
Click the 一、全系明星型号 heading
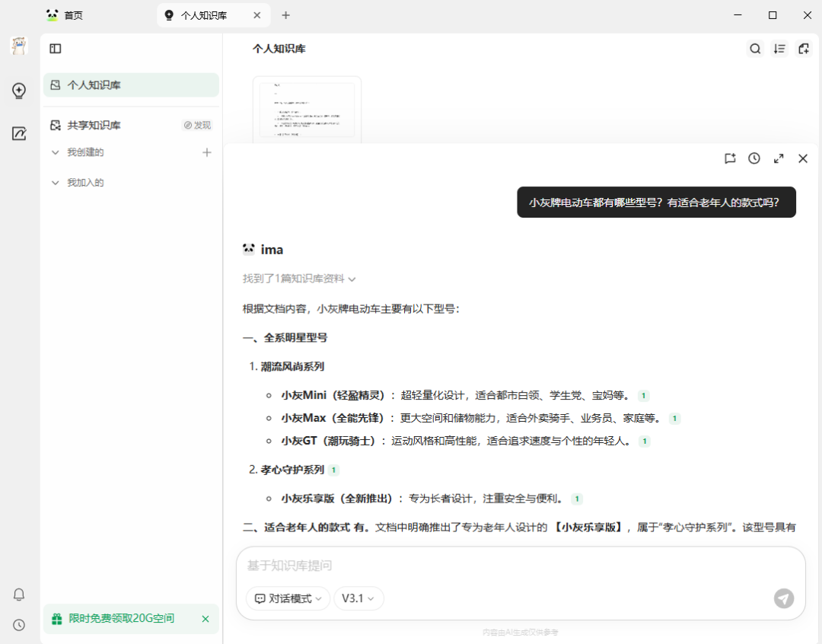click(x=285, y=338)
